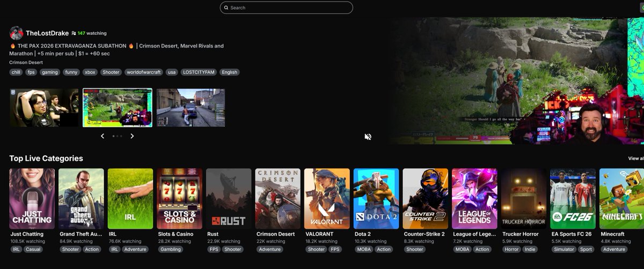Screen dimensions: 644x269
Task: Open VALORANT category cover
Action: pos(327,199)
